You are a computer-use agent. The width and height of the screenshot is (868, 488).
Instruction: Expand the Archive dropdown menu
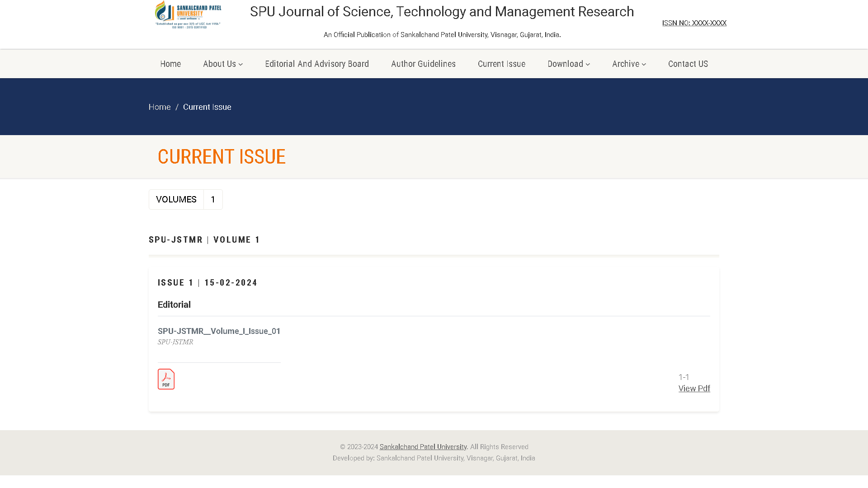point(629,64)
